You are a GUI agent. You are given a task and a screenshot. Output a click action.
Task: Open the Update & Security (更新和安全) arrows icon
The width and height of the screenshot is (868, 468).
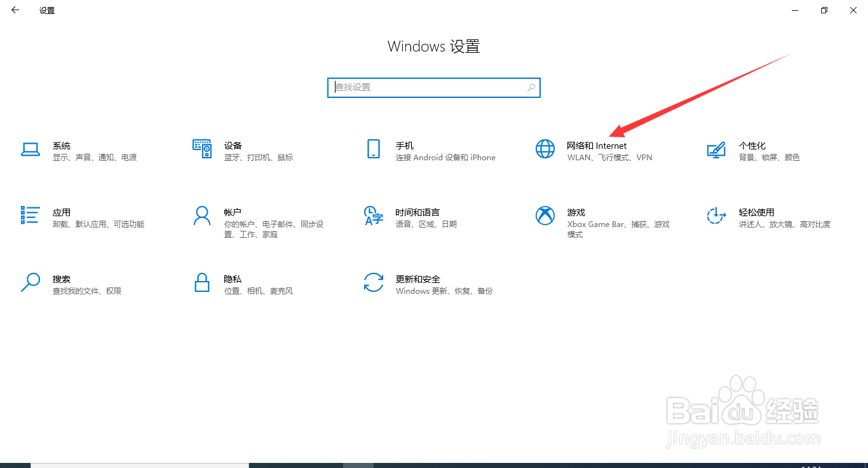point(374,282)
